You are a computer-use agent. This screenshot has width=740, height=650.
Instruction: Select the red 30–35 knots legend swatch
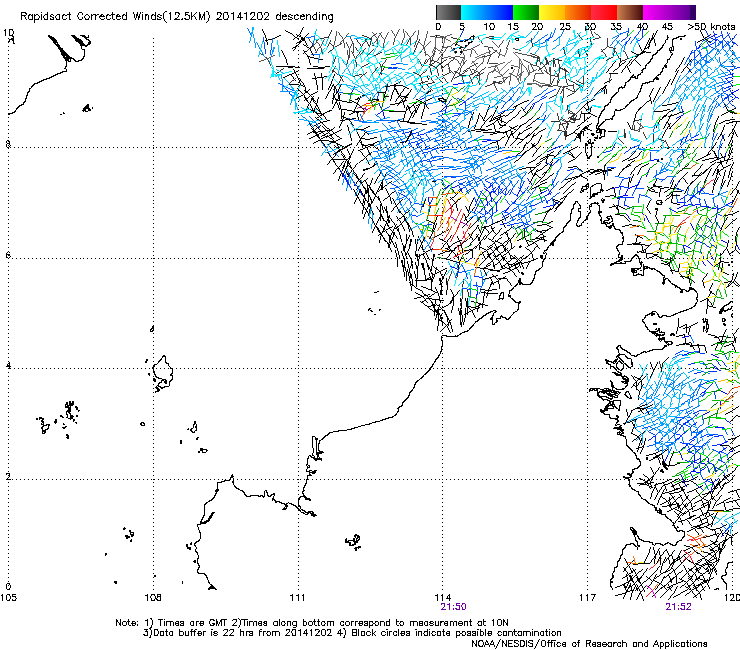tap(604, 12)
